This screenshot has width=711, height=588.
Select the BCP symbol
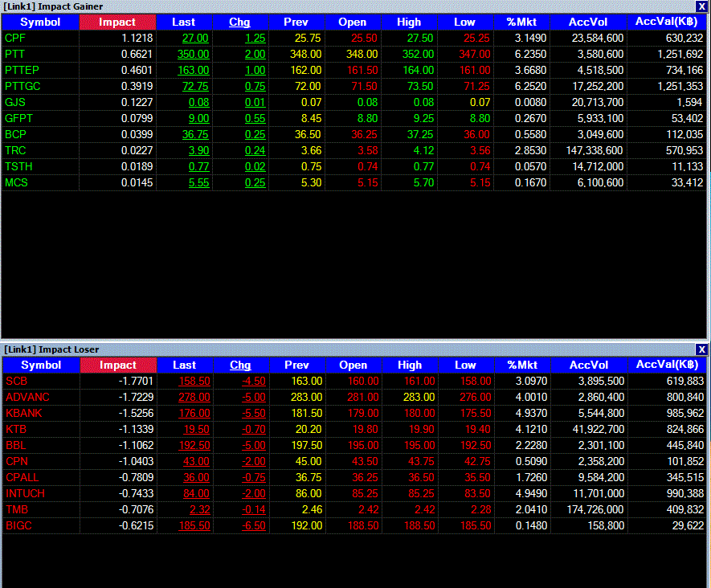(x=16, y=135)
